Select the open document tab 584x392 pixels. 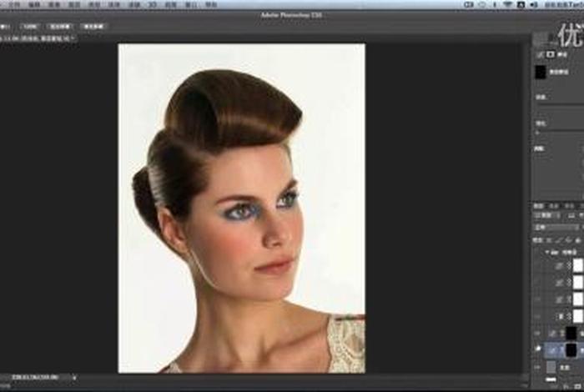(38, 38)
